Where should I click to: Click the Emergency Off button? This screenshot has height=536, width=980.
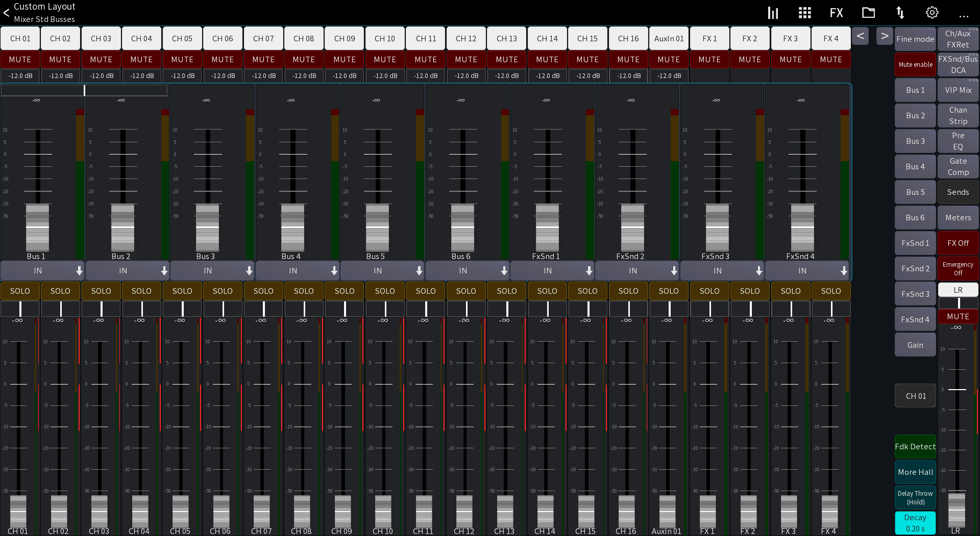958,269
